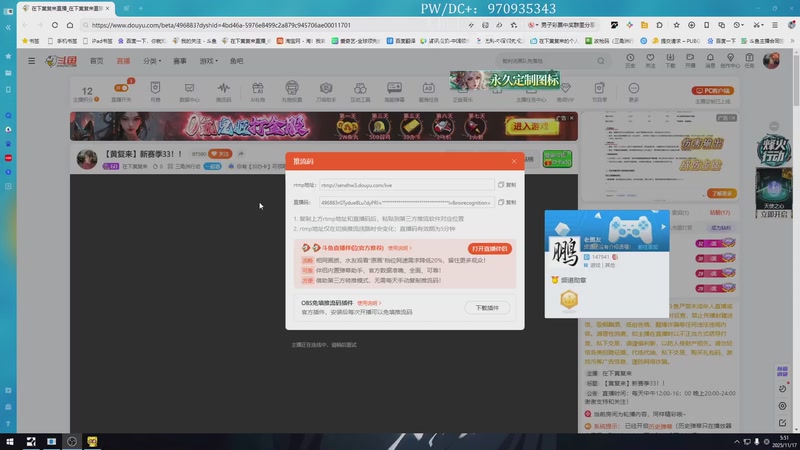Image resolution: width=800 pixels, height=450 pixels.
Task: Select 直播 nav item
Action: pos(123,61)
